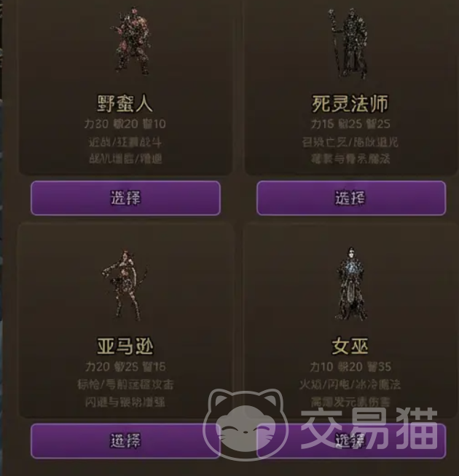Click 女巫 stats line 力10 敏20 智35
Image resolution: width=459 pixels, height=476 pixels.
coord(350,367)
